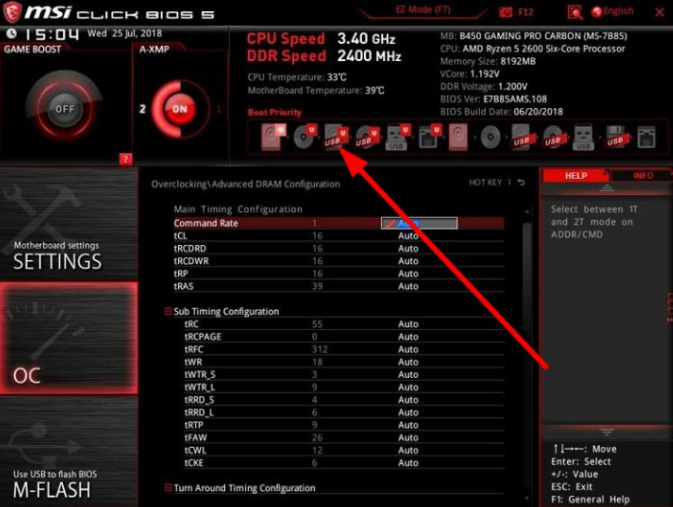
Task: Open the Command Rate Auto dropdown
Action: (419, 223)
